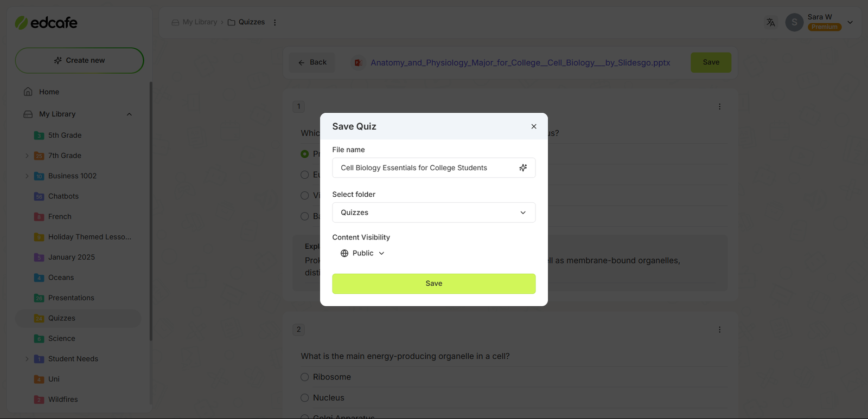Click the Home icon in sidebar

(x=28, y=92)
